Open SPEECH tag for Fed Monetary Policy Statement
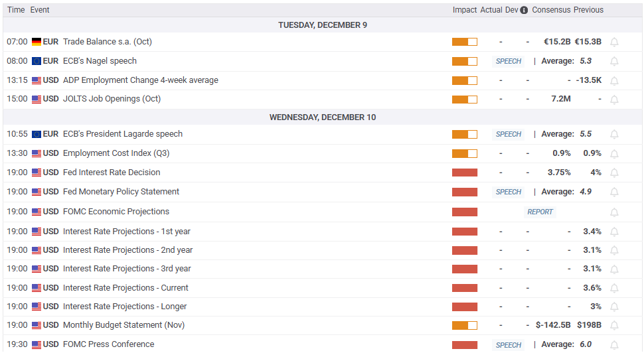The width and height of the screenshot is (644, 353). pyautogui.click(x=509, y=192)
